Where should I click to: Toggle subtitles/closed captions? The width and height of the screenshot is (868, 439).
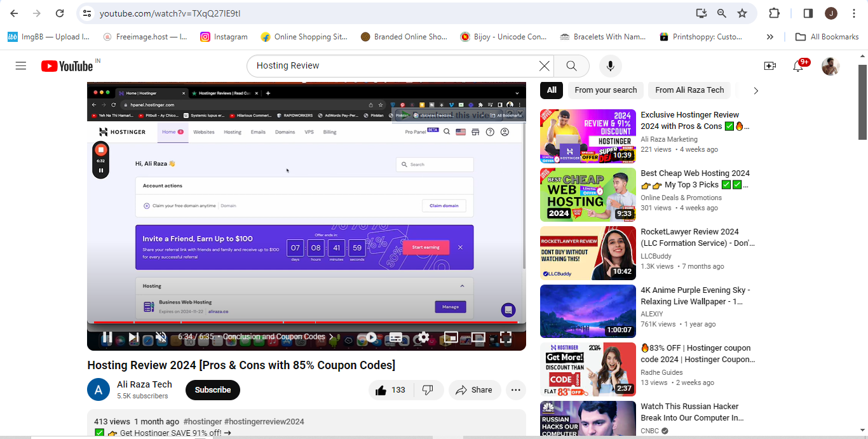pyautogui.click(x=395, y=337)
